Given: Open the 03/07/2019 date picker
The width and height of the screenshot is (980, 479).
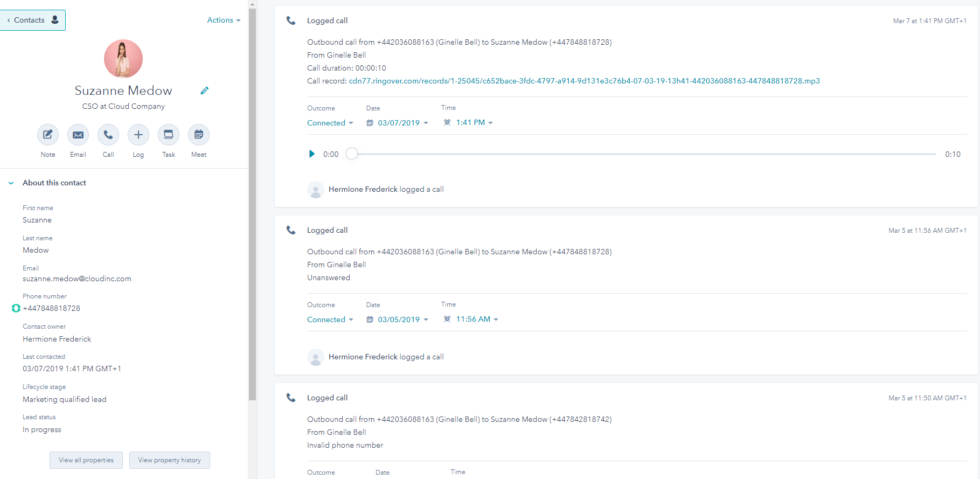Looking at the screenshot, I should click(x=398, y=123).
